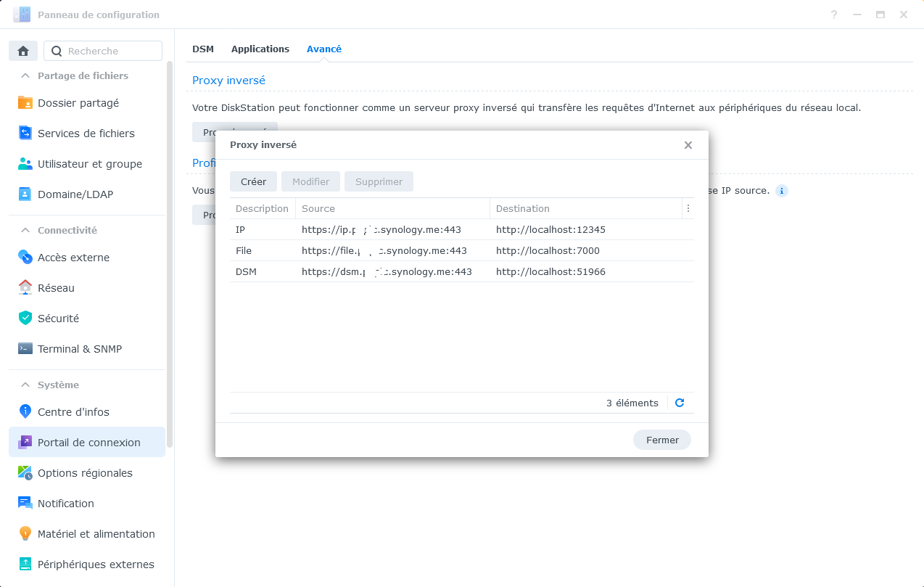The image size is (924, 587).
Task: Open Périphériques externes icon
Action: click(x=25, y=565)
